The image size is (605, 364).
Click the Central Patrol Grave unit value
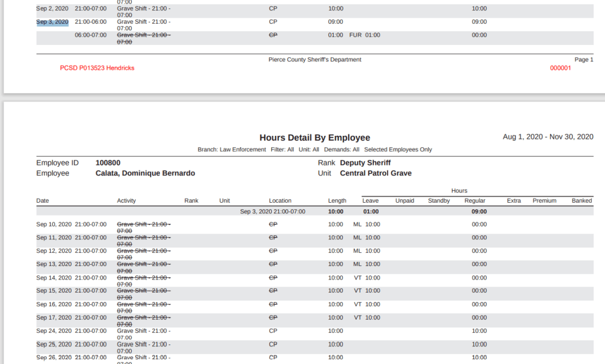click(376, 173)
